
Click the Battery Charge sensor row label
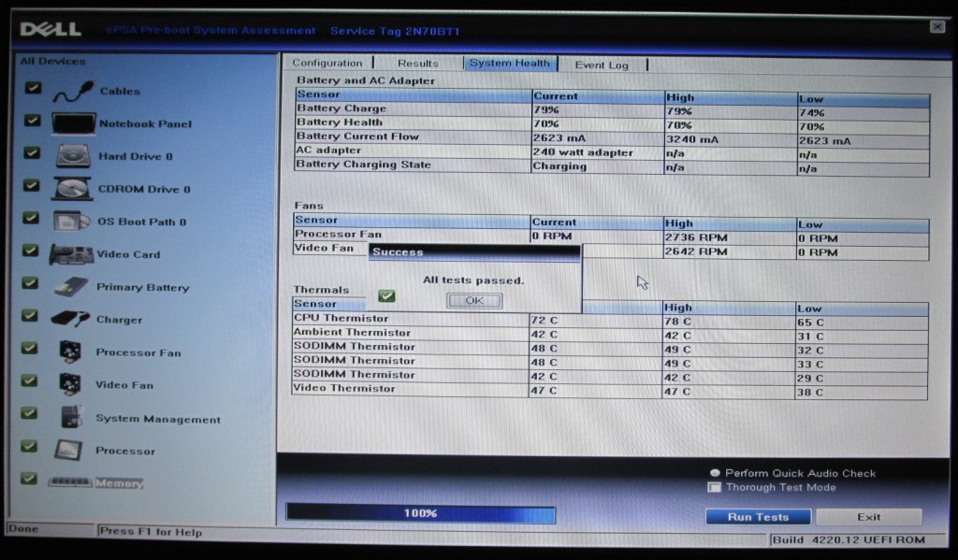(x=341, y=108)
